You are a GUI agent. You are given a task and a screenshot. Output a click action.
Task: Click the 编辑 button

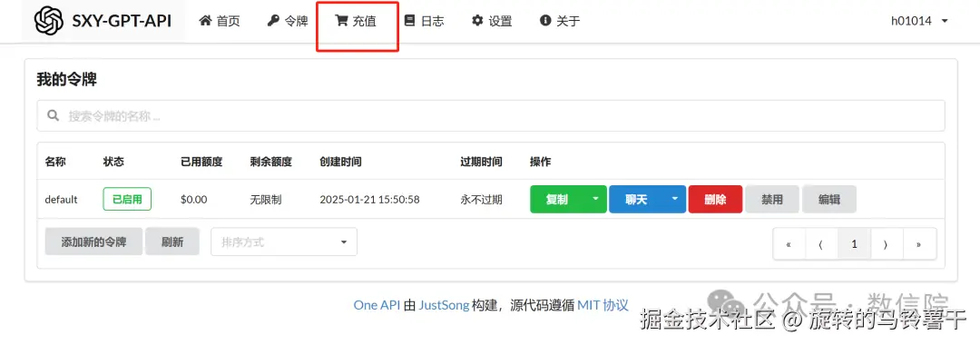pyautogui.click(x=829, y=200)
